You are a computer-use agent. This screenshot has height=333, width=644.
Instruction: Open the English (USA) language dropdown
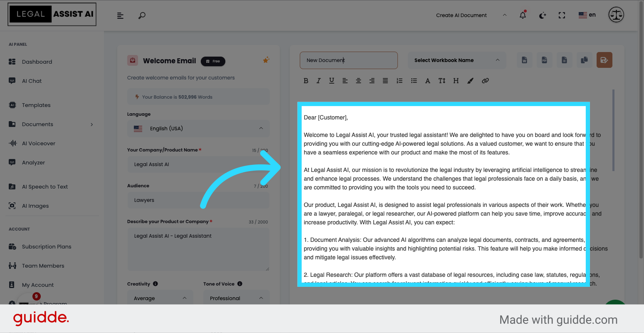198,129
